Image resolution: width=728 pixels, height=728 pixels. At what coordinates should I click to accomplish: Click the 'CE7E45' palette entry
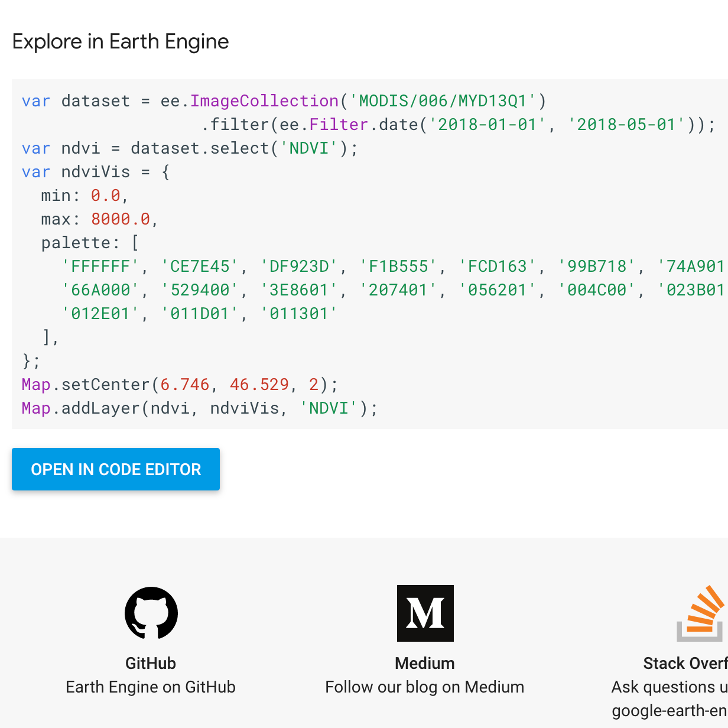click(200, 266)
